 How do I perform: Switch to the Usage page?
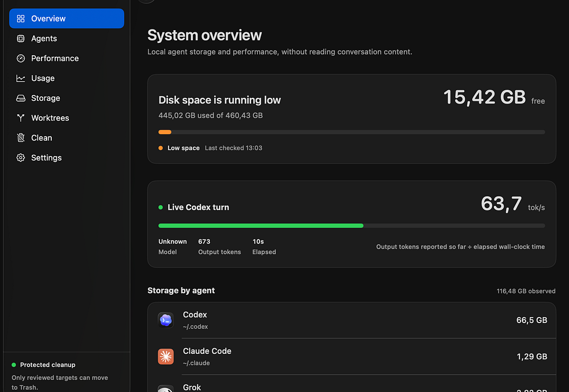(67, 79)
